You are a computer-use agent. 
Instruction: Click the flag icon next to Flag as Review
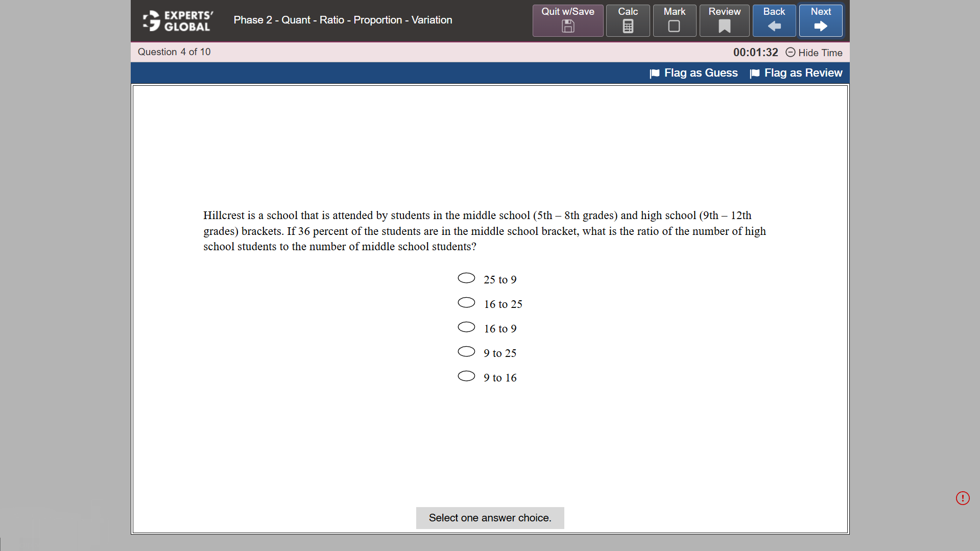coord(754,73)
